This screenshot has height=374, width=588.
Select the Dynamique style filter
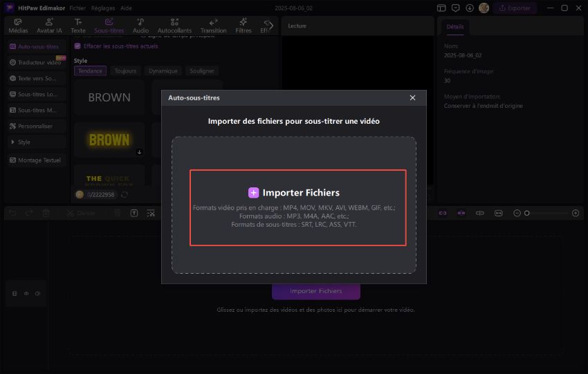163,71
